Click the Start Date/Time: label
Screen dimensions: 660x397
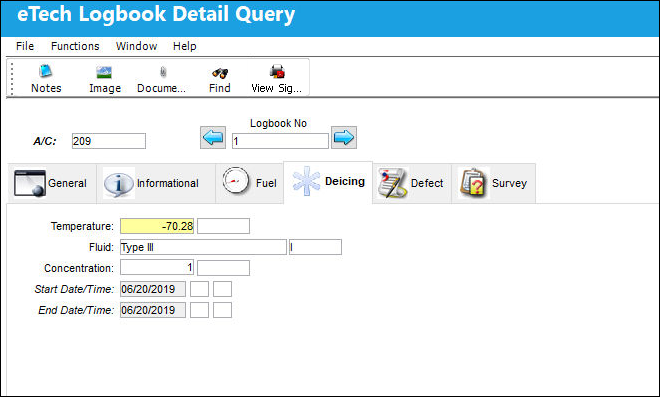click(74, 289)
